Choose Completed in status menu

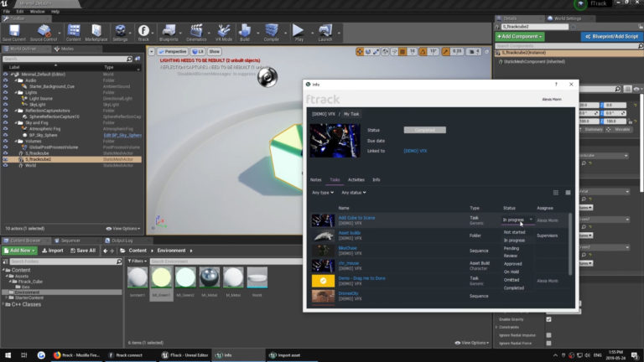coord(514,288)
